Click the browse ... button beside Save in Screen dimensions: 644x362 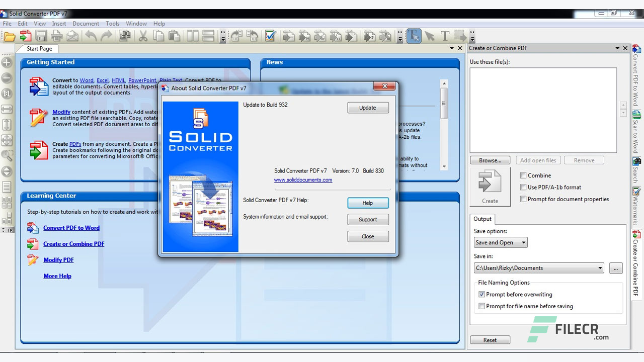point(616,268)
